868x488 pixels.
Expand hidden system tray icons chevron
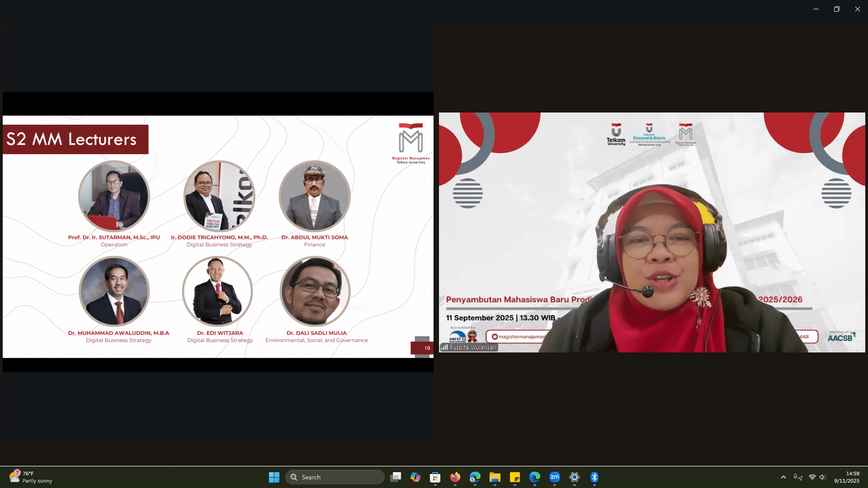(783, 477)
